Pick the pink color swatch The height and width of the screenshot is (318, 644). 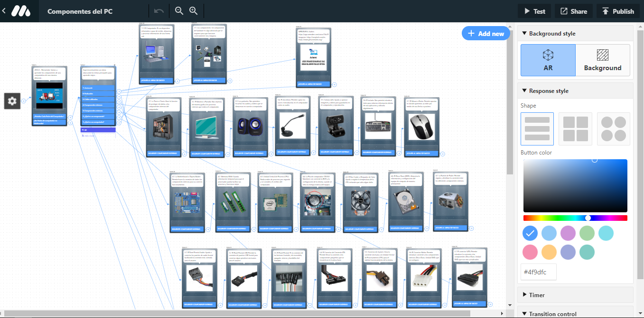(x=530, y=252)
